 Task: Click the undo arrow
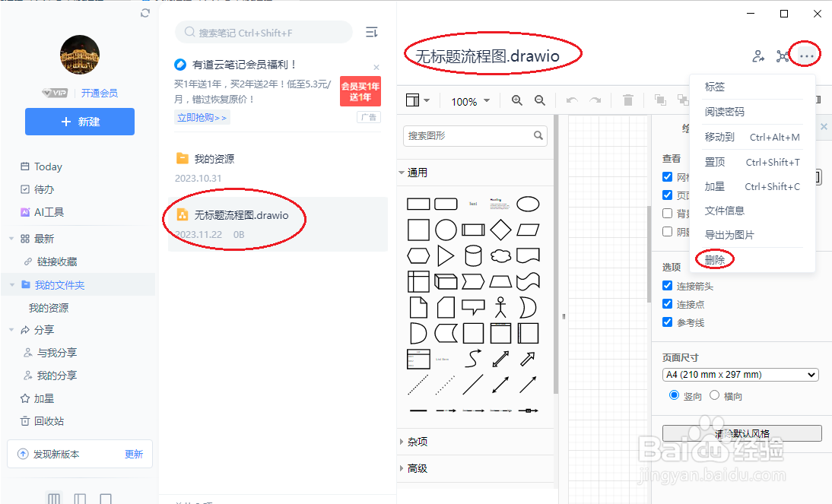click(572, 100)
